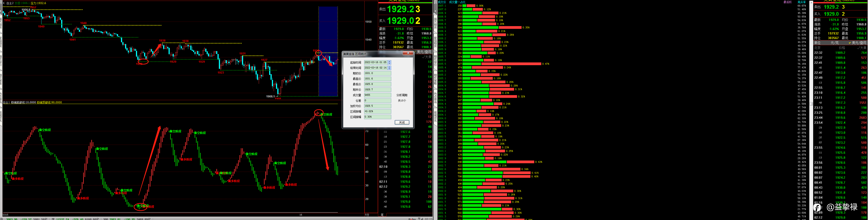Select the 笔 tick label below tick list
The image size is (868, 220).
point(382,215)
